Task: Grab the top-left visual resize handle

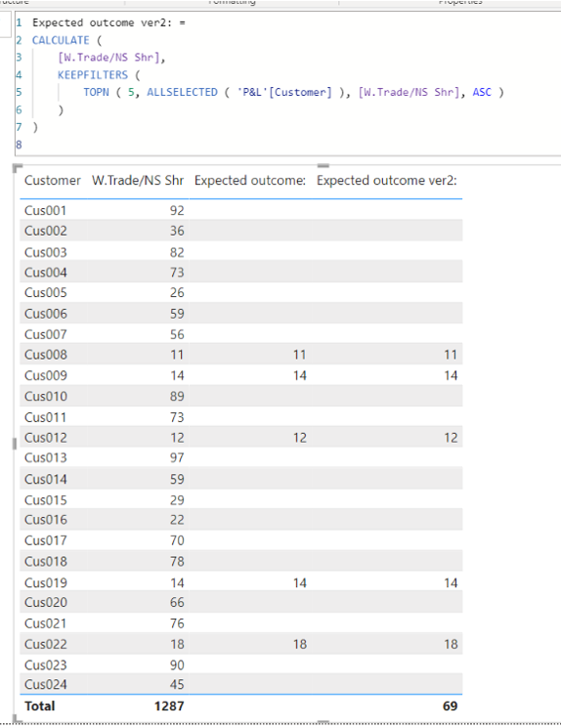Action: 18,168
